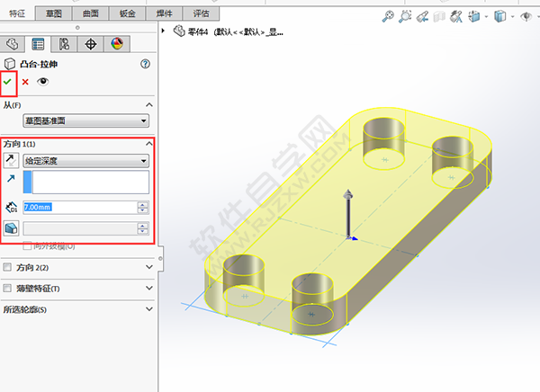Viewport: 540px width, 392px height.
Task: Switch to the 曲面 tab
Action: pyautogui.click(x=91, y=13)
